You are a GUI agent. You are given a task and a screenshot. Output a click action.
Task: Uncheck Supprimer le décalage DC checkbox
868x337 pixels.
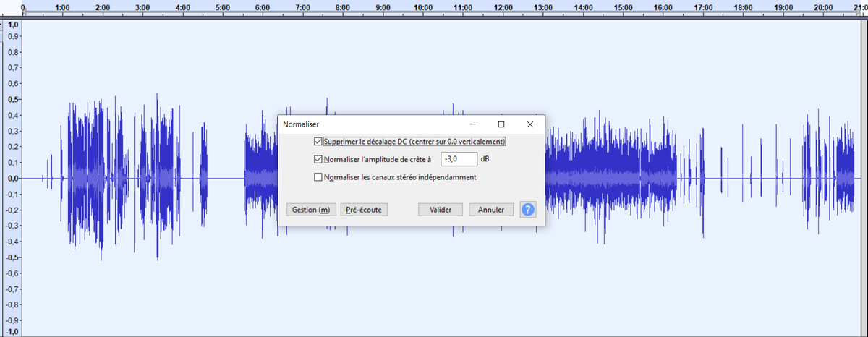(x=318, y=142)
